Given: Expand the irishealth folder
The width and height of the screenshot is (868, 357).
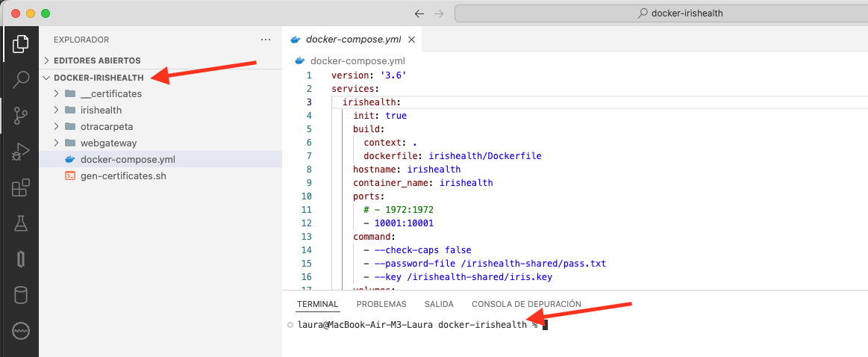Looking at the screenshot, I should coord(101,110).
